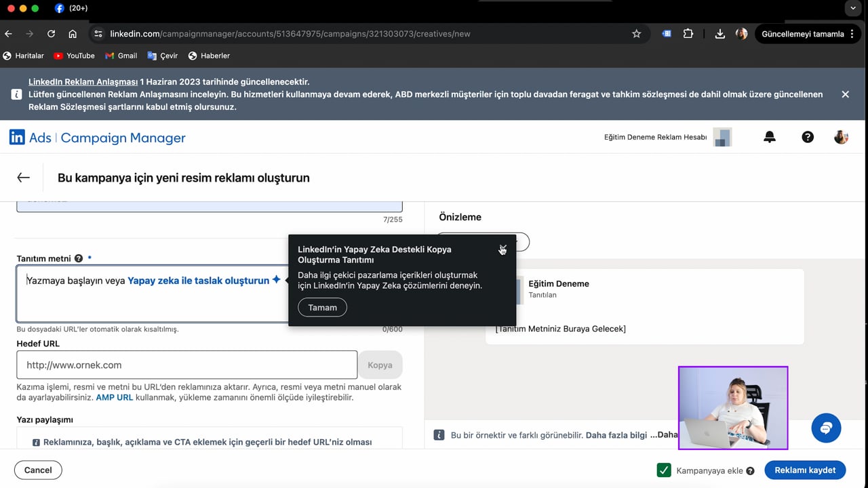The width and height of the screenshot is (868, 488).
Task: Click Yapay zeka ile taslak oluşturun link
Action: pos(204,280)
